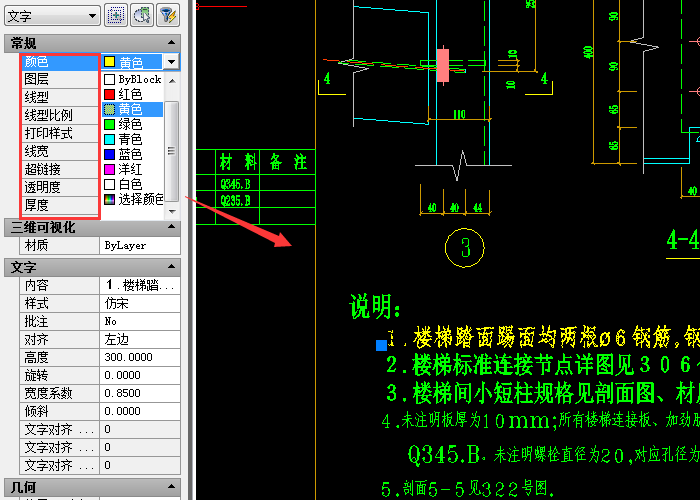The width and height of the screenshot is (700, 500).
Task: Click the 倾斜 value field
Action: [140, 411]
